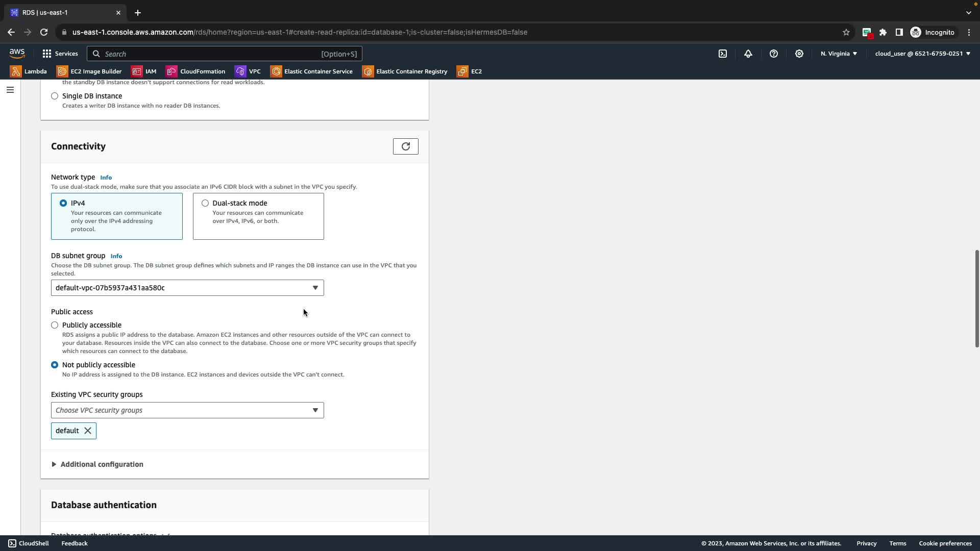
Task: Select the Publicly accessible option
Action: point(55,325)
